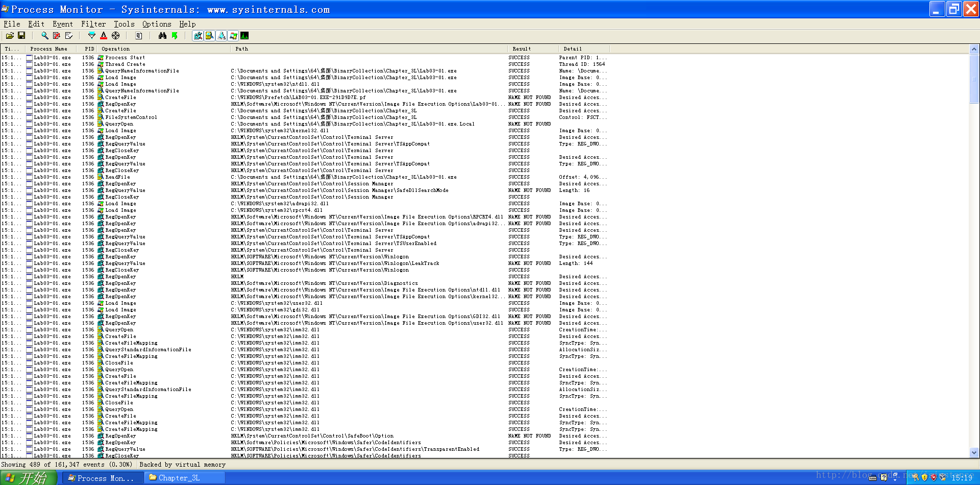This screenshot has width=980, height=485.
Task: Open Highlight settings via the red A icon
Action: coord(104,36)
